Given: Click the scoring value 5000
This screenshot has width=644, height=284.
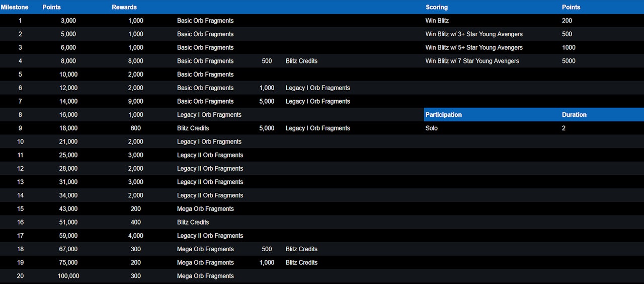Looking at the screenshot, I should point(569,61).
